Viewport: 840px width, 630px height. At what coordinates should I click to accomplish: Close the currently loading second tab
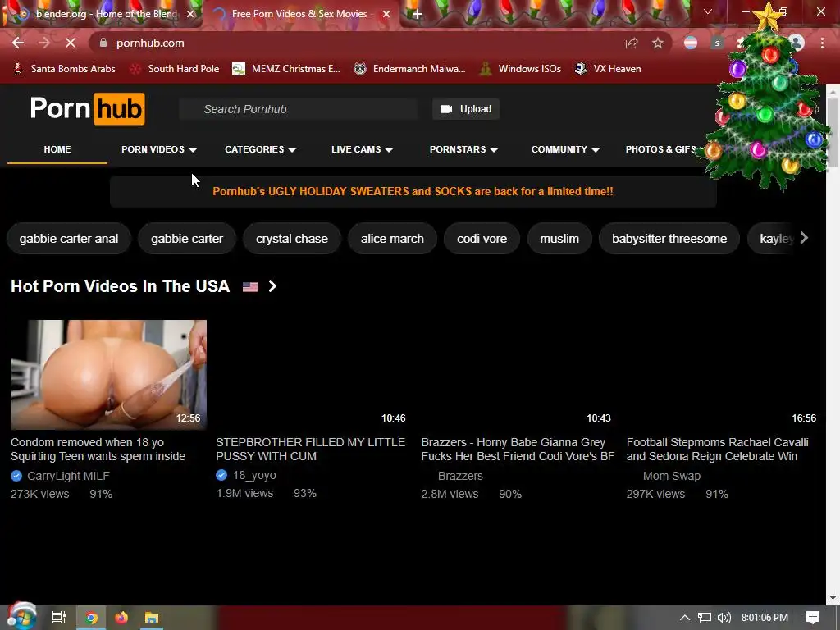click(x=386, y=14)
